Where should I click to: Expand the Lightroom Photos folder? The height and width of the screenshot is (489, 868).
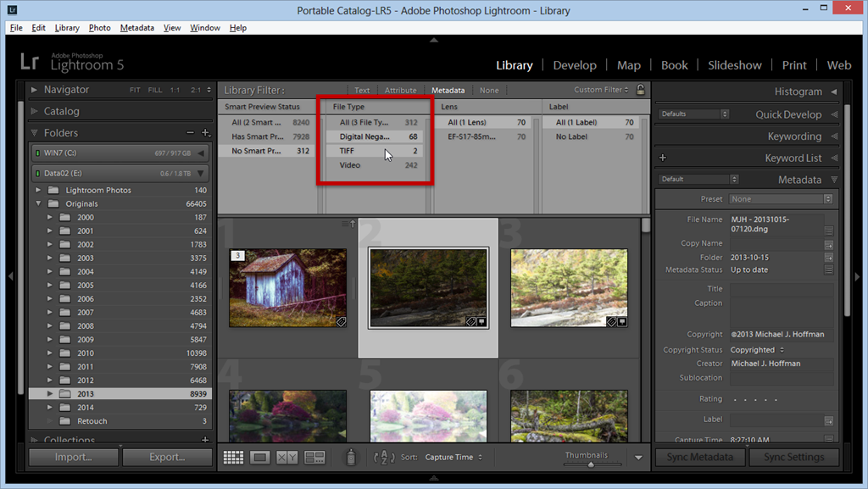[38, 190]
